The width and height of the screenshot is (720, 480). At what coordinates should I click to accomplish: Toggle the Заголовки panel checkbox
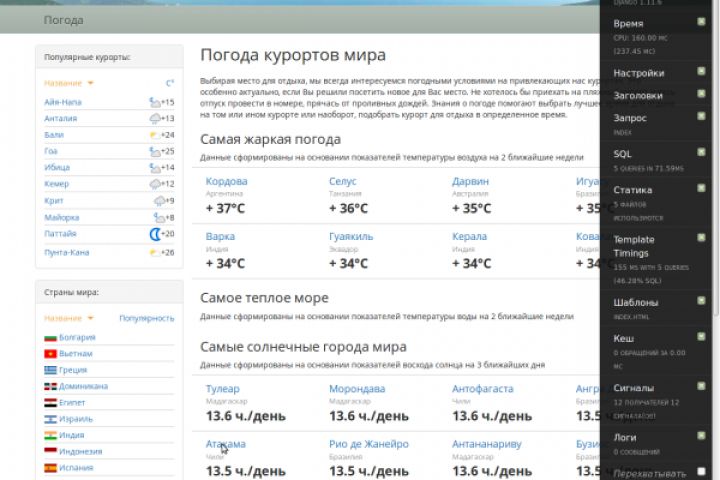(701, 94)
